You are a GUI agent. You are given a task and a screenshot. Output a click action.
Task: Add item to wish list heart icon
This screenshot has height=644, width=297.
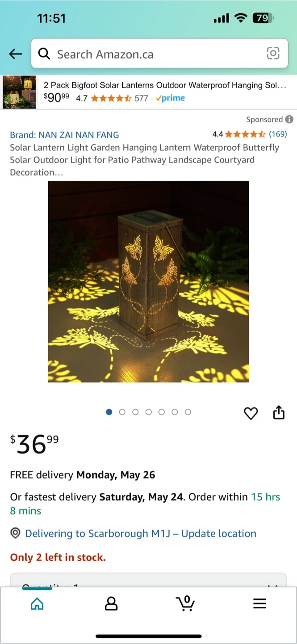[251, 413]
